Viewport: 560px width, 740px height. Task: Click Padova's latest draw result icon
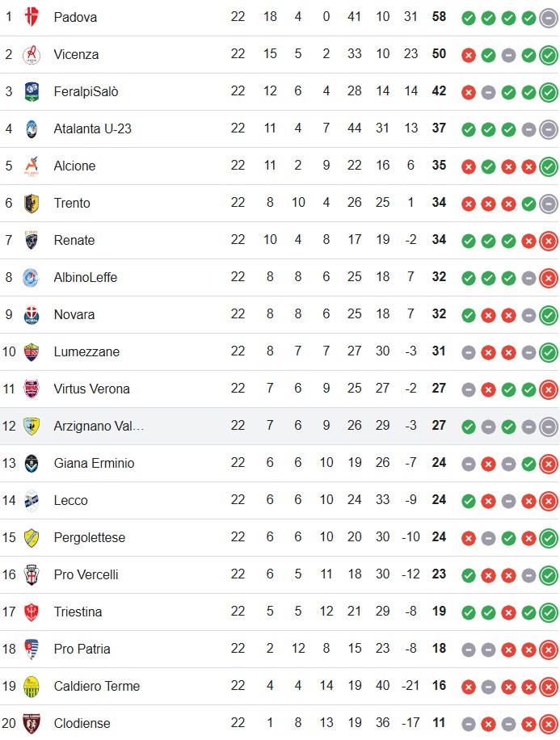549,19
